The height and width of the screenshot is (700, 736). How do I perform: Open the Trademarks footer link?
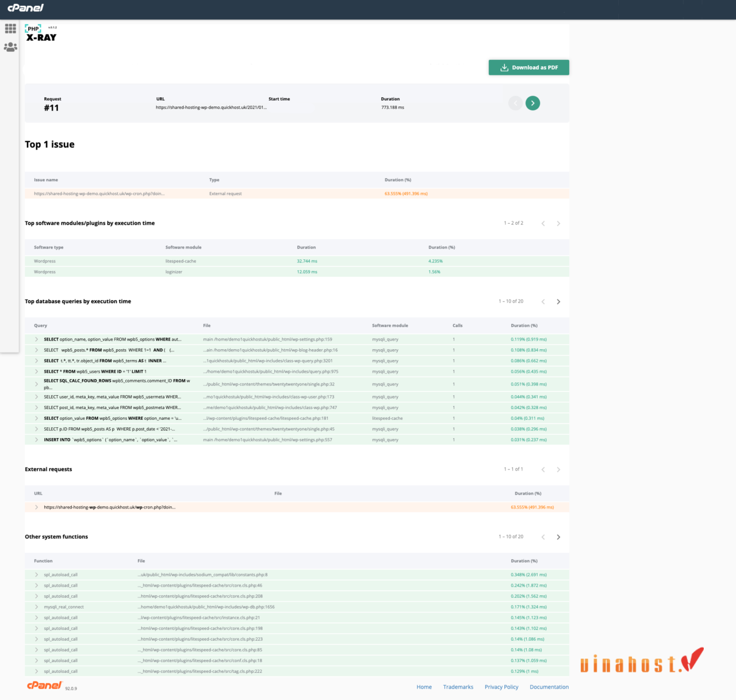[x=458, y=687]
